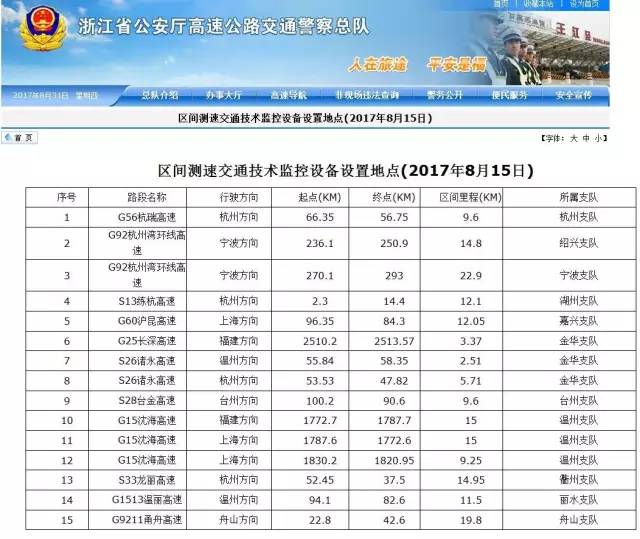Click the 序号 column header
Screen dimensions: 640x539
57,197
